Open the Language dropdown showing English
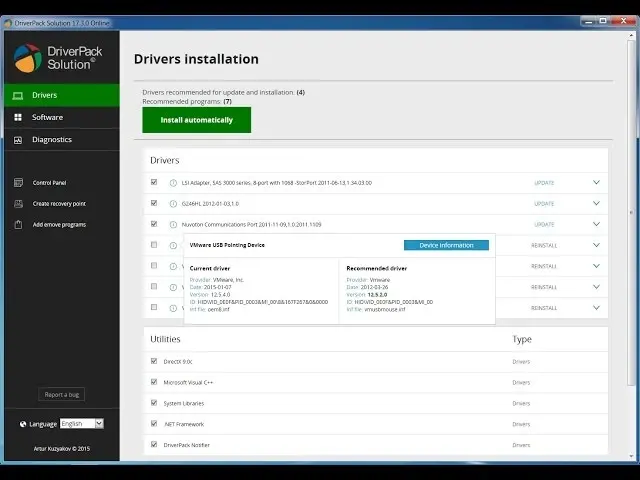The image size is (640, 480). 81,424
